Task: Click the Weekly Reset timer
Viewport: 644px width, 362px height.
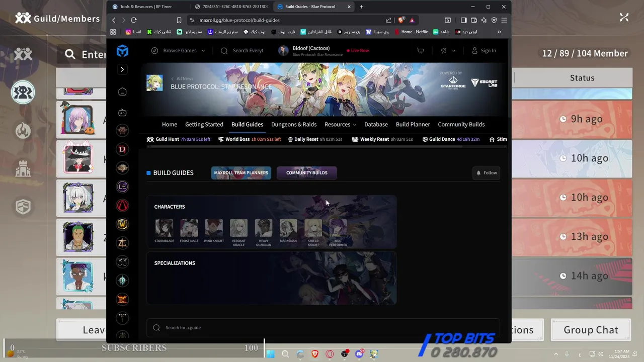Action: 382,139
